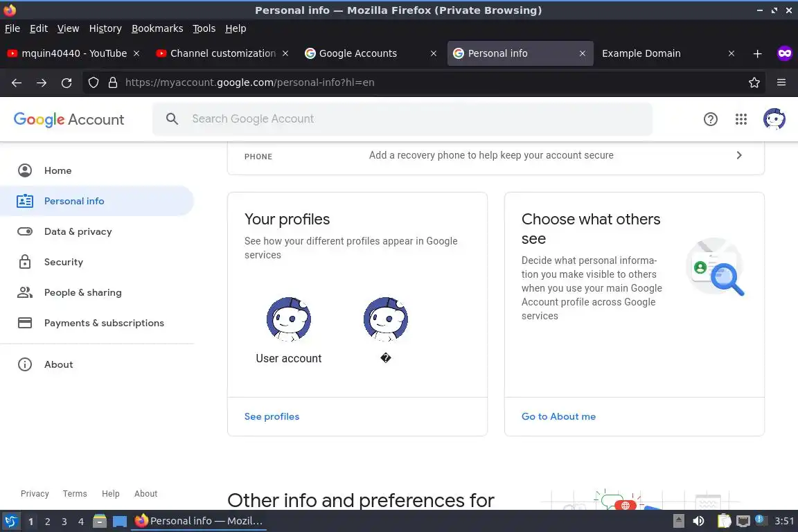Open the file manager taskbar icon
The height and width of the screenshot is (532, 798).
(x=100, y=522)
